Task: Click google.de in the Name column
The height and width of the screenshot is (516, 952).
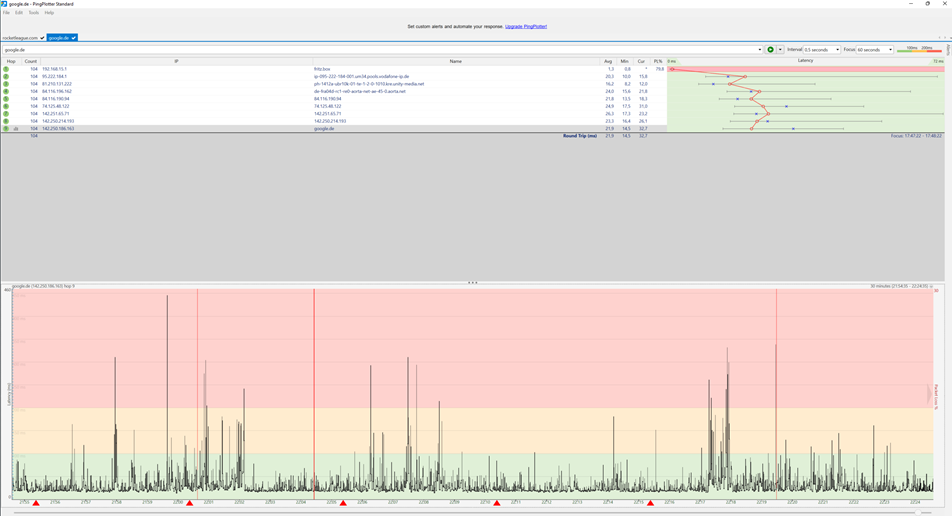Action: pyautogui.click(x=324, y=129)
